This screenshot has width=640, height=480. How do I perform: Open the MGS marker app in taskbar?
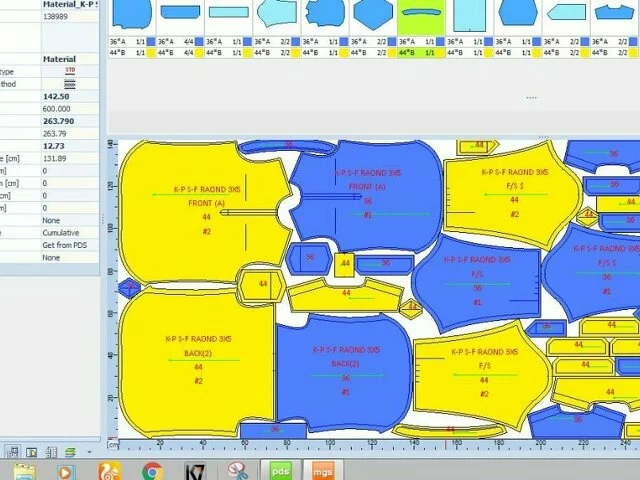(322, 468)
